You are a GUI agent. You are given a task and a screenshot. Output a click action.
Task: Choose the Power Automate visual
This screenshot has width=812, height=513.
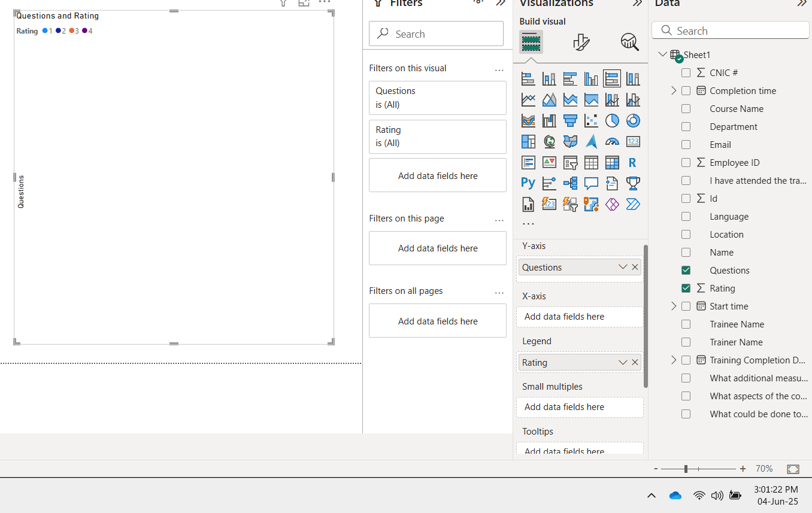click(633, 204)
